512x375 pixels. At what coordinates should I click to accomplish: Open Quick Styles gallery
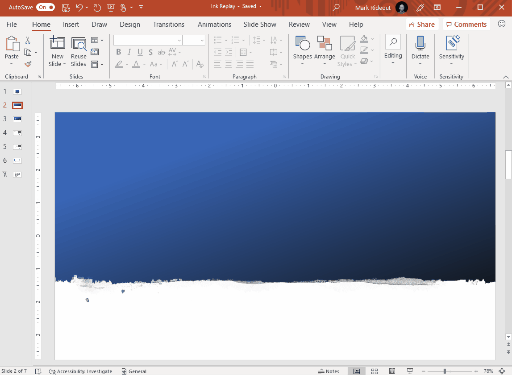click(347, 51)
